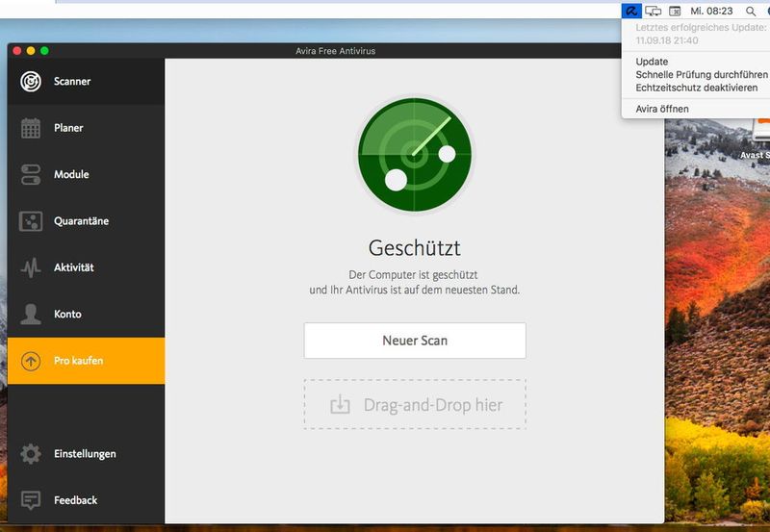The height and width of the screenshot is (532, 770).
Task: Choose Update from Avira menu
Action: (652, 62)
